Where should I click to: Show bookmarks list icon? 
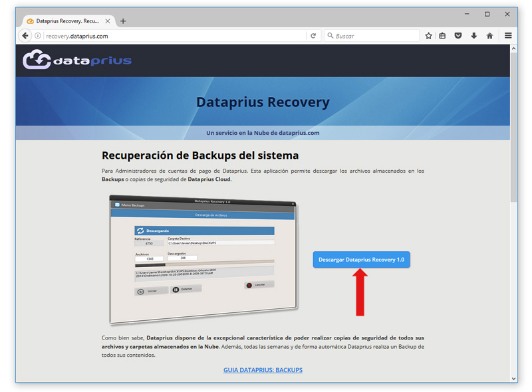442,36
